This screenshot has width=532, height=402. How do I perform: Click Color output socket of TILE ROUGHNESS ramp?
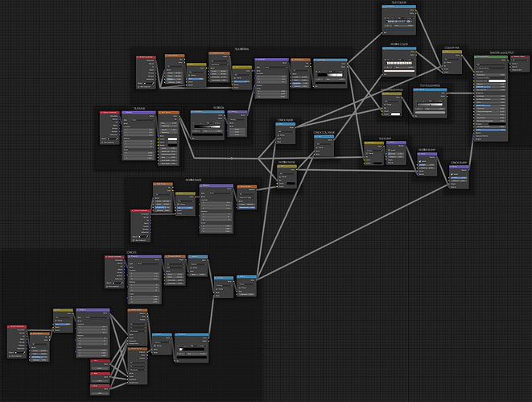click(447, 93)
